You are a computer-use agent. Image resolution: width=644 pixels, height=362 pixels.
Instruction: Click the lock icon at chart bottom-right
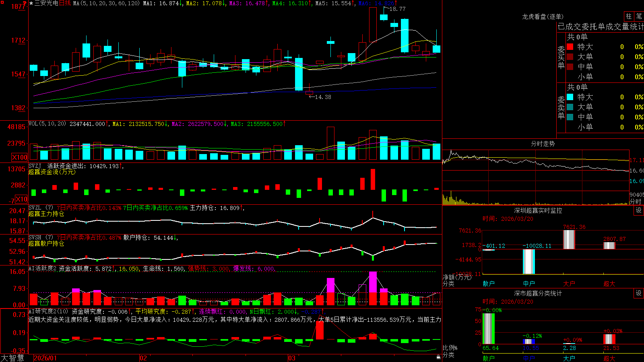438,357
